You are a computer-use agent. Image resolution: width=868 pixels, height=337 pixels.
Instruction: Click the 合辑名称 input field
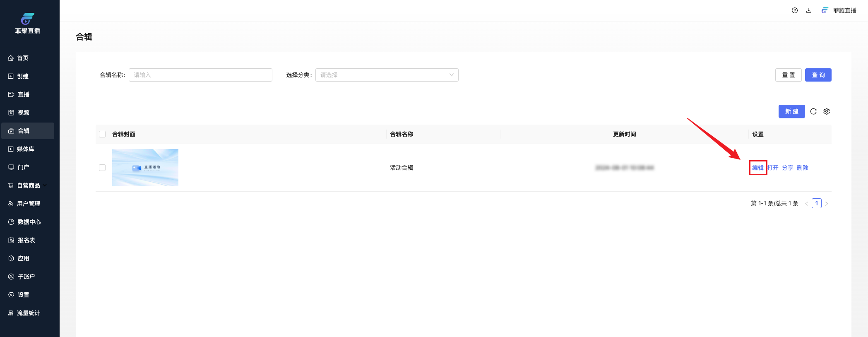click(x=200, y=75)
